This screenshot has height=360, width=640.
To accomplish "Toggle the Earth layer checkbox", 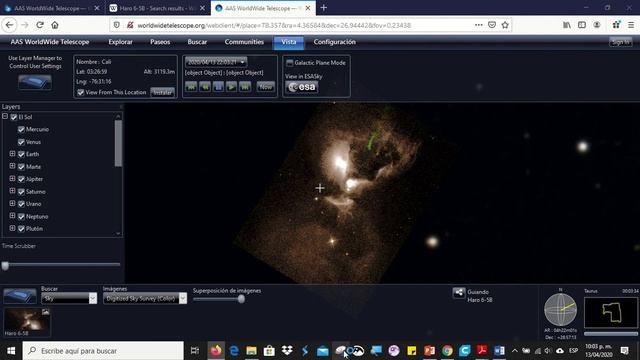I will (x=21, y=154).
